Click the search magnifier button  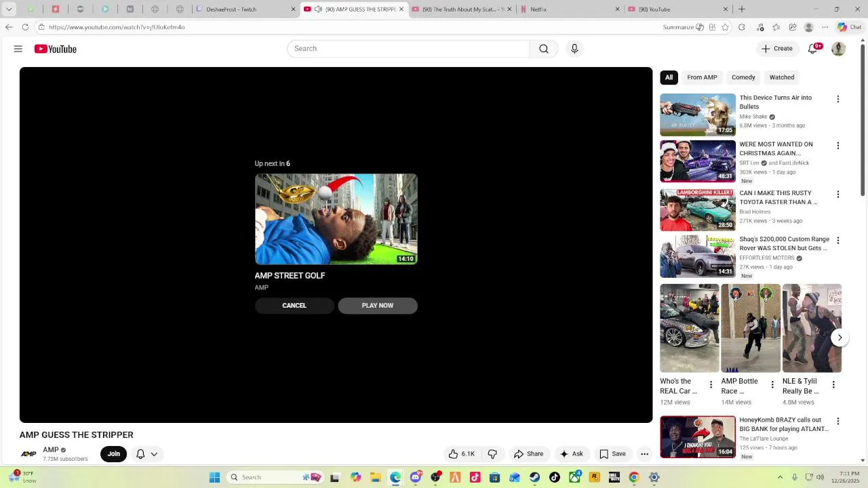tap(544, 49)
